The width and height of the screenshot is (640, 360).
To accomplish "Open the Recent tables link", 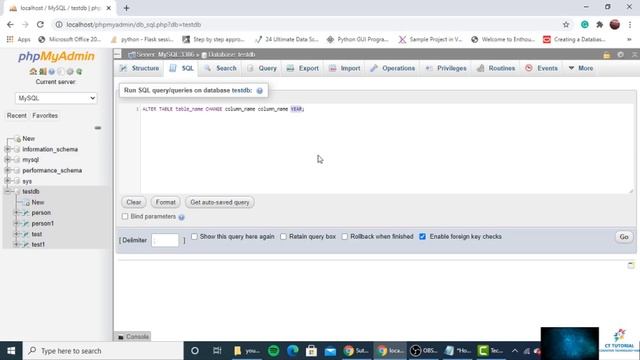I will coord(16,116).
